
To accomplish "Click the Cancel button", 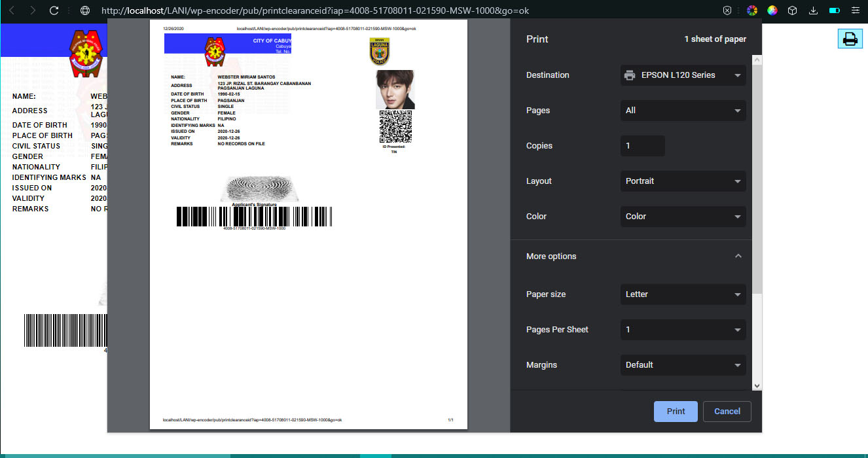I will click(727, 412).
